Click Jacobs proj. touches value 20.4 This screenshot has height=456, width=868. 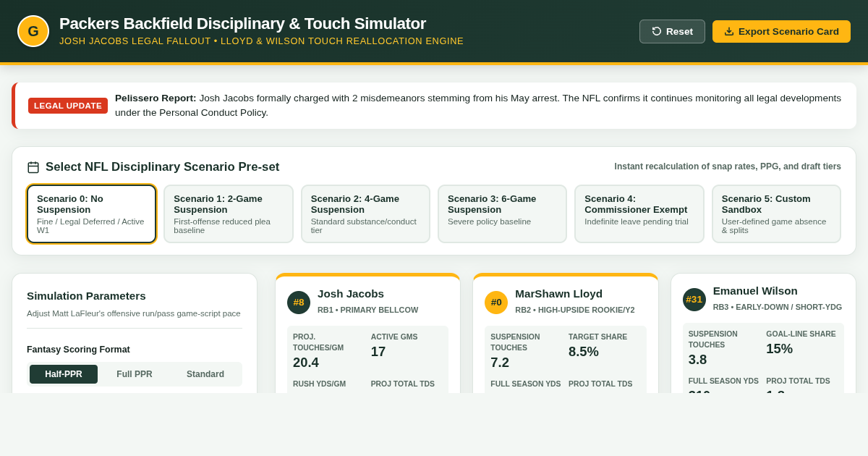pyautogui.click(x=306, y=363)
